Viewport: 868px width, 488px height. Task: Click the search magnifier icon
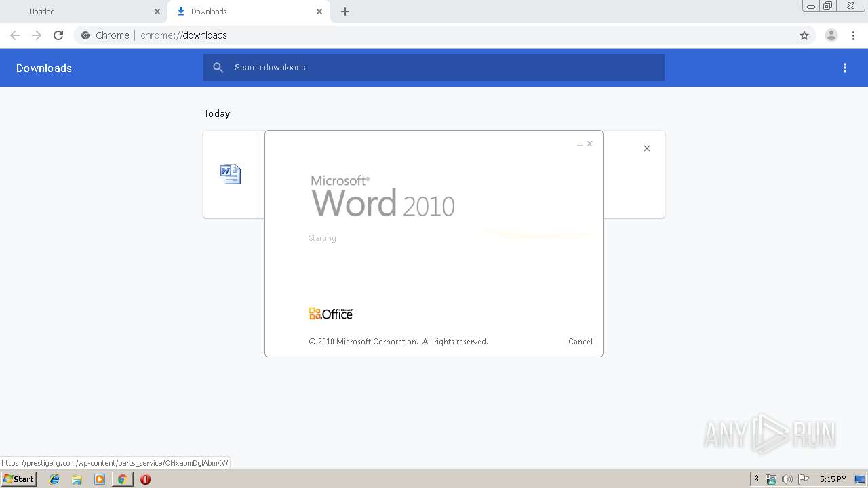[218, 68]
